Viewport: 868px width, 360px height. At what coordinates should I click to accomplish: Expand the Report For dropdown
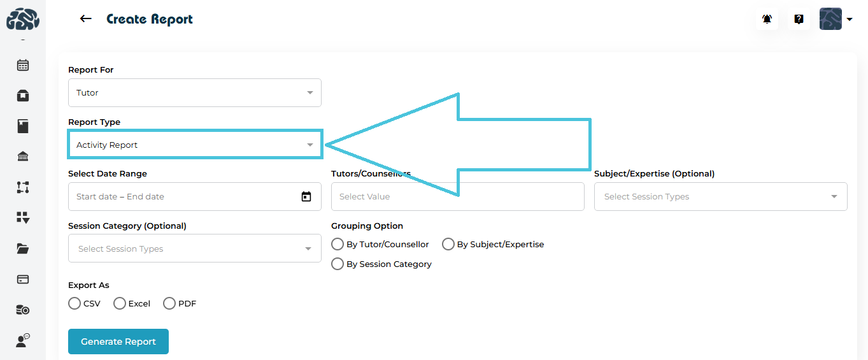194,93
